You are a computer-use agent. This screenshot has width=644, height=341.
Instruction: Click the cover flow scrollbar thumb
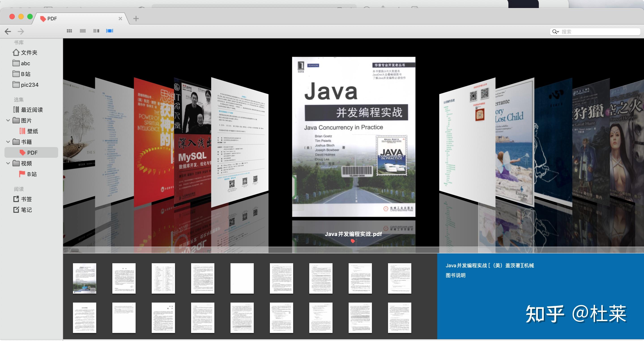click(75, 250)
